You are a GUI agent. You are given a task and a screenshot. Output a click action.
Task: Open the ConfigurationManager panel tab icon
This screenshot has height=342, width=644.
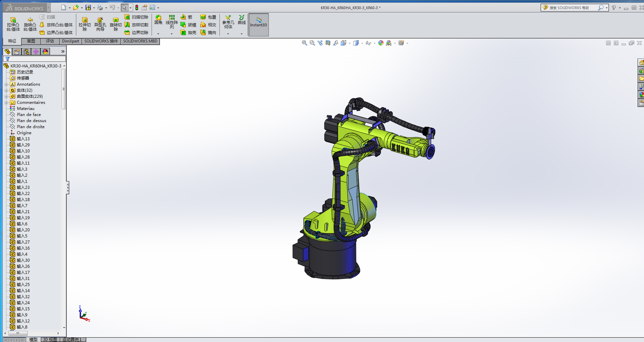[26, 52]
